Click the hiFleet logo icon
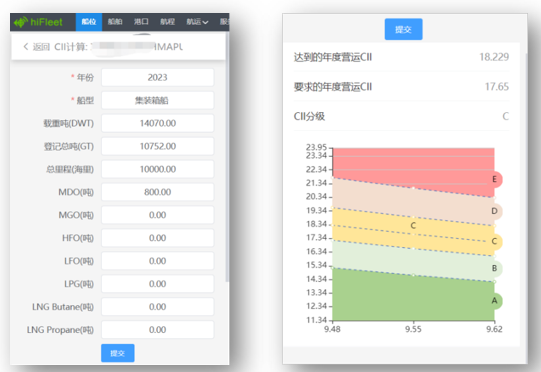The image size is (541, 372). tap(21, 22)
